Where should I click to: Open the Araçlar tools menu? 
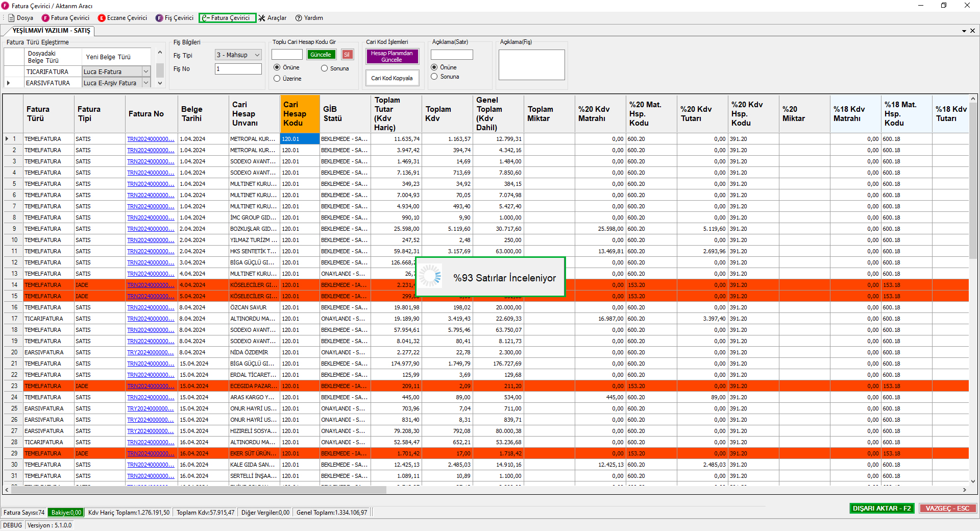point(273,18)
